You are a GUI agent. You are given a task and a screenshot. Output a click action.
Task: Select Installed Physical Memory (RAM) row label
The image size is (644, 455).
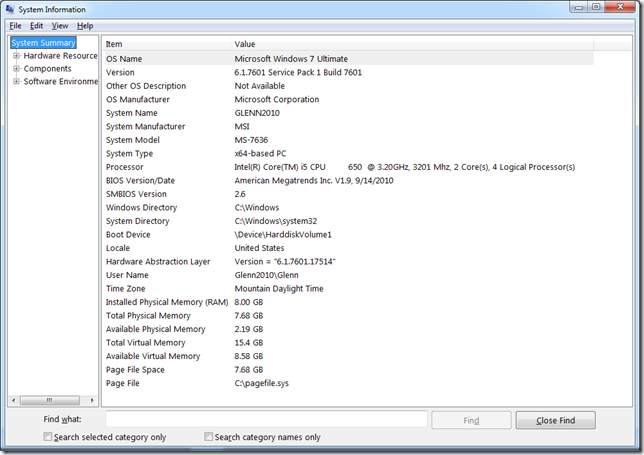click(167, 302)
